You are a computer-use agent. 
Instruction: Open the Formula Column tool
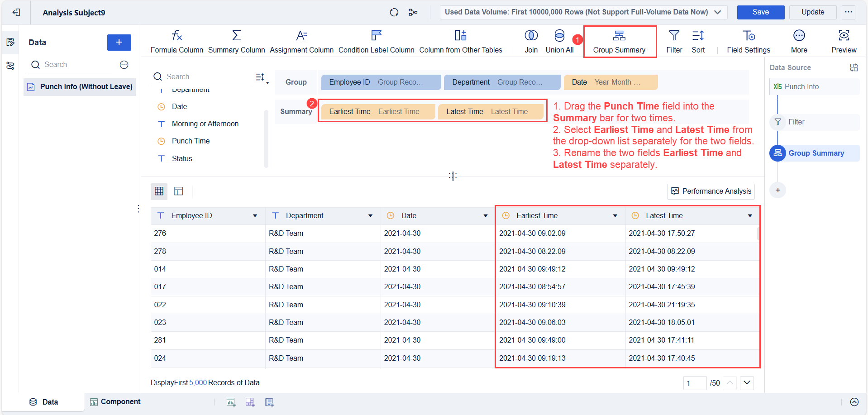176,41
